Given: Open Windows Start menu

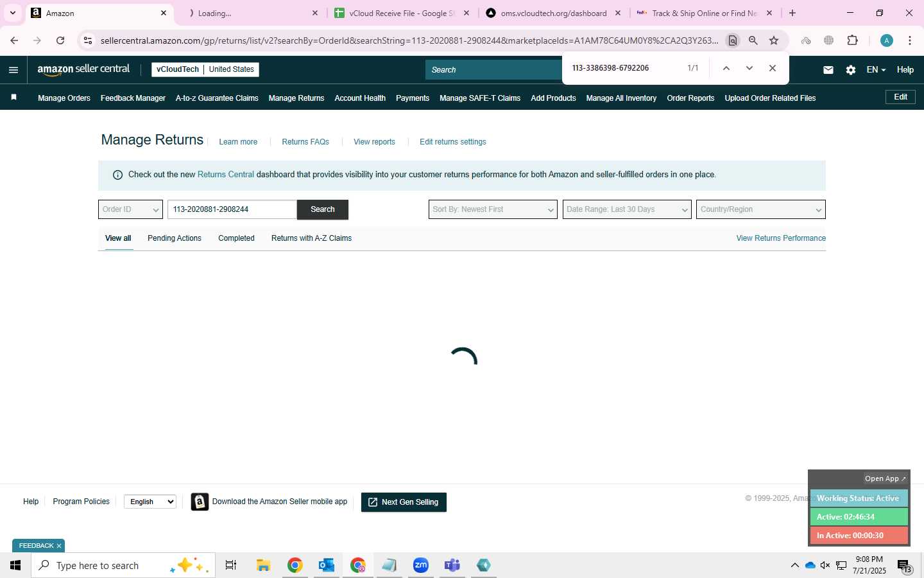Looking at the screenshot, I should pyautogui.click(x=15, y=565).
